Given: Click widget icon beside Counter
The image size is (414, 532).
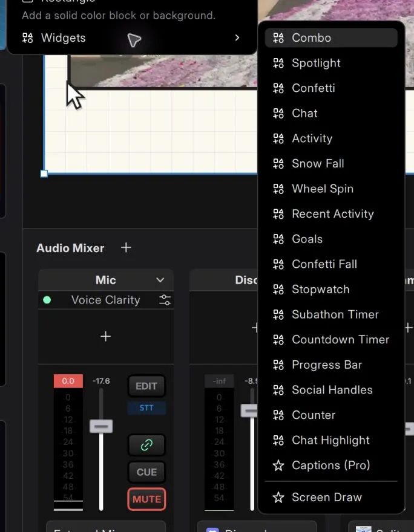Looking at the screenshot, I should pyautogui.click(x=278, y=415).
